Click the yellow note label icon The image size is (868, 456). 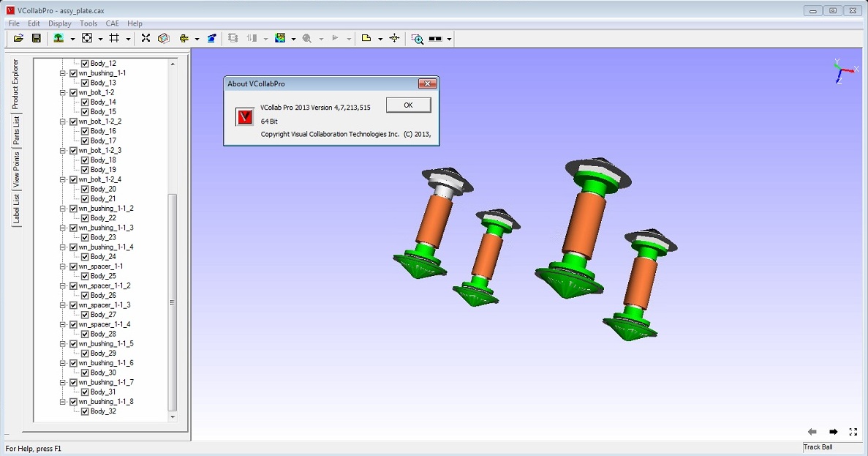366,38
